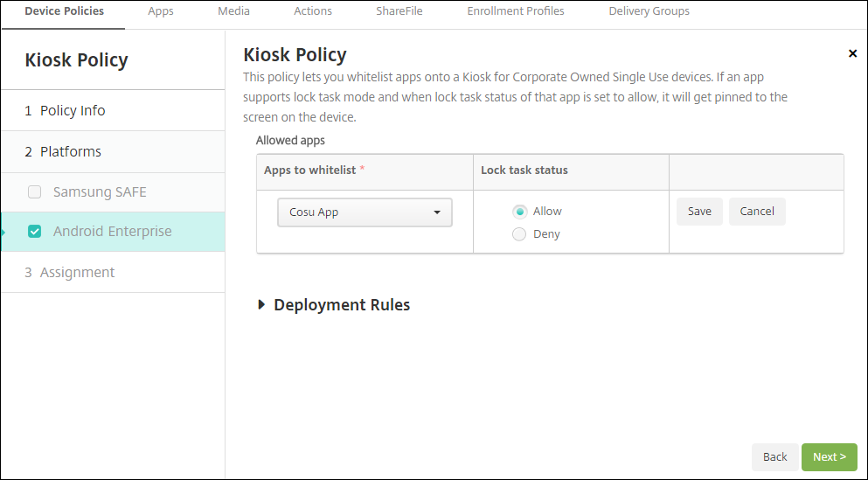
Task: Click Save for the whitelisted app
Action: tap(699, 212)
